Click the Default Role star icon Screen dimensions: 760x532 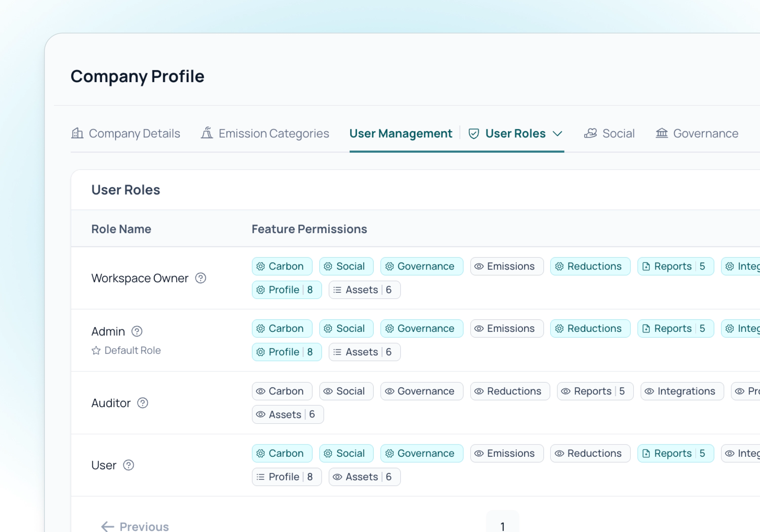[96, 350]
